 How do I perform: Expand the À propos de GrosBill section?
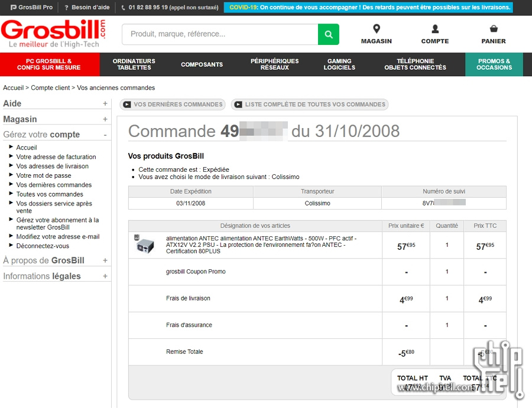coord(105,260)
